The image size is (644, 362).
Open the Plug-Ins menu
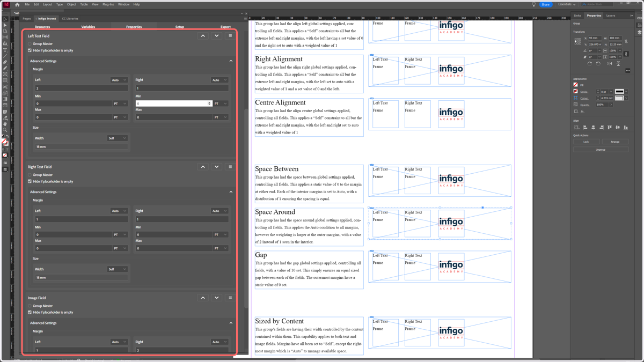tap(108, 4)
